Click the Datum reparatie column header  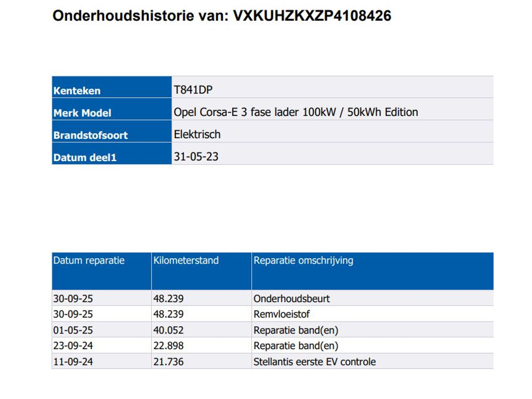[x=101, y=271]
